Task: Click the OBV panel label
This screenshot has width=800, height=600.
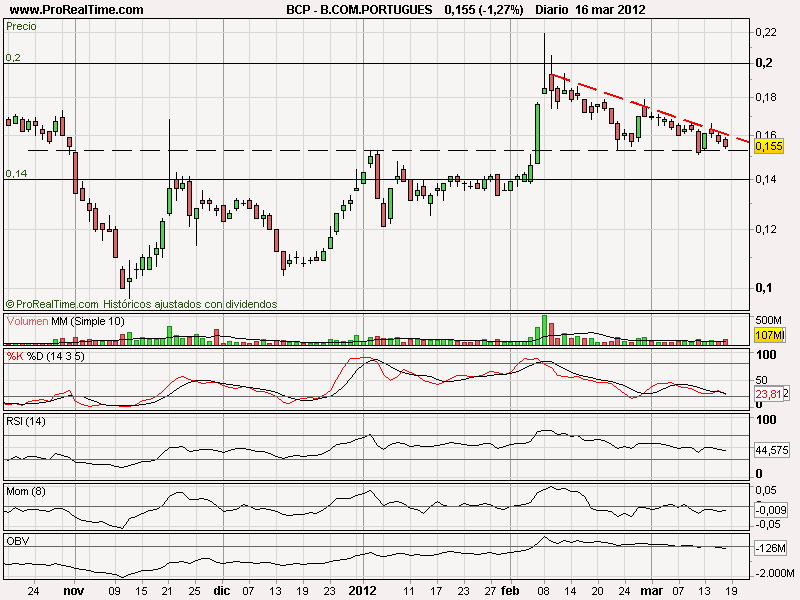Action: tap(18, 541)
